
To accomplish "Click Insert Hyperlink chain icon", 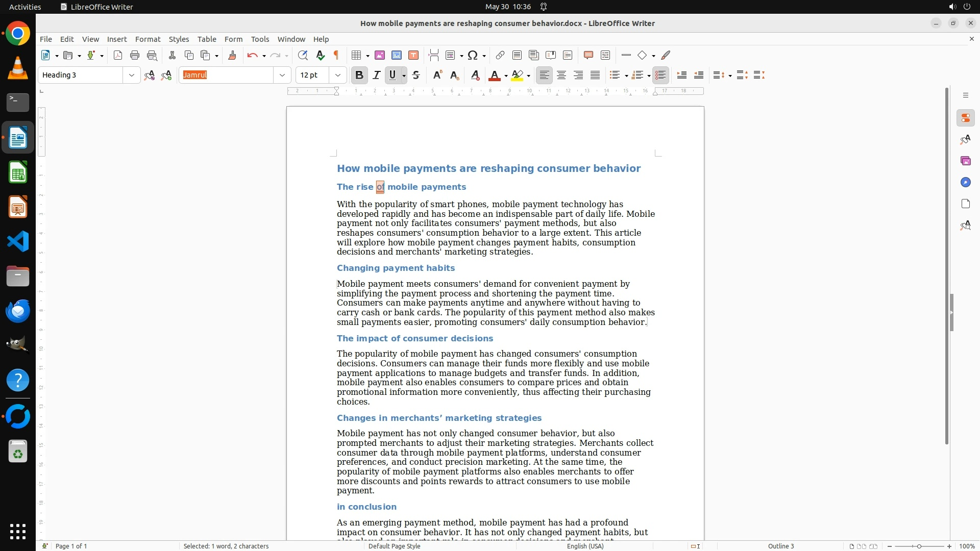I will (500, 55).
